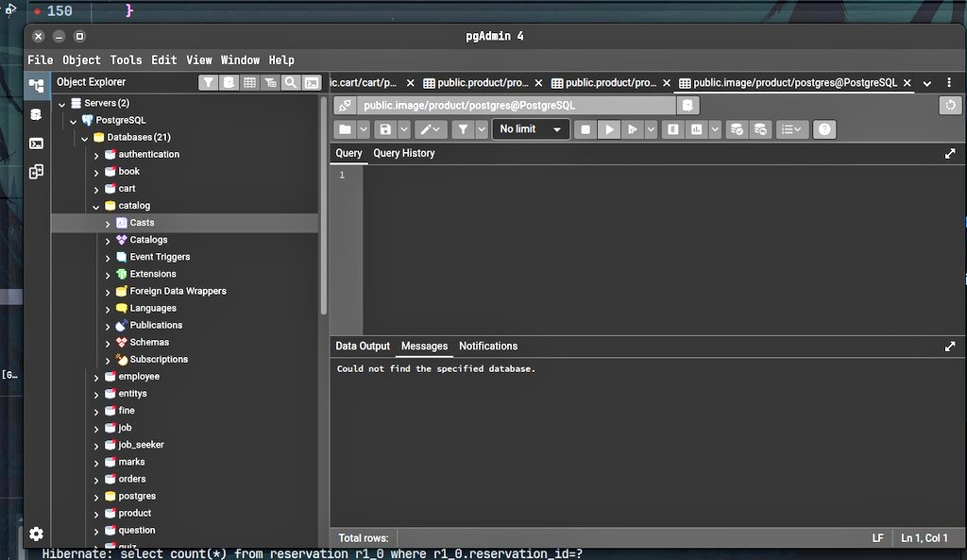967x560 pixels.
Task: Open dropdown arrow next to Save File
Action: coord(404,129)
